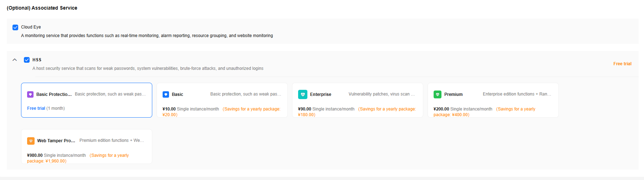
Task: Click the ¥90.00 Enterprise monthly price
Action: click(x=326, y=109)
